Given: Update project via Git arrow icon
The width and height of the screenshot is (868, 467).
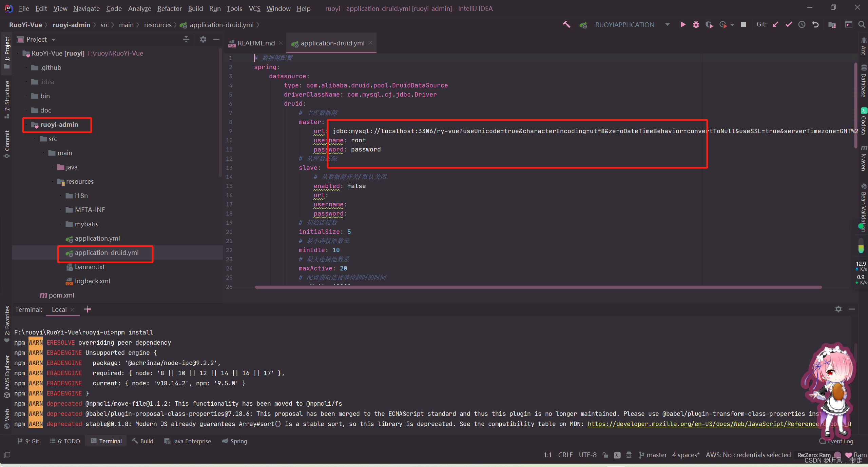Looking at the screenshot, I should click(775, 24).
